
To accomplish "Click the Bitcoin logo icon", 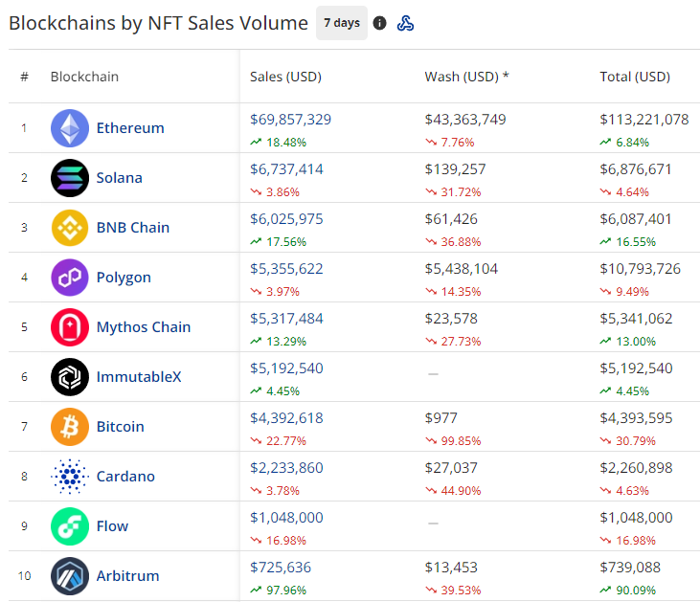I will (x=70, y=427).
